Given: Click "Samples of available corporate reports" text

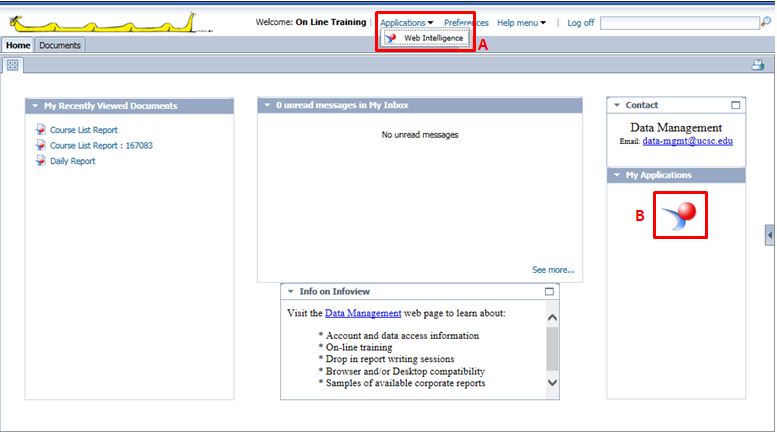Looking at the screenshot, I should [x=405, y=383].
